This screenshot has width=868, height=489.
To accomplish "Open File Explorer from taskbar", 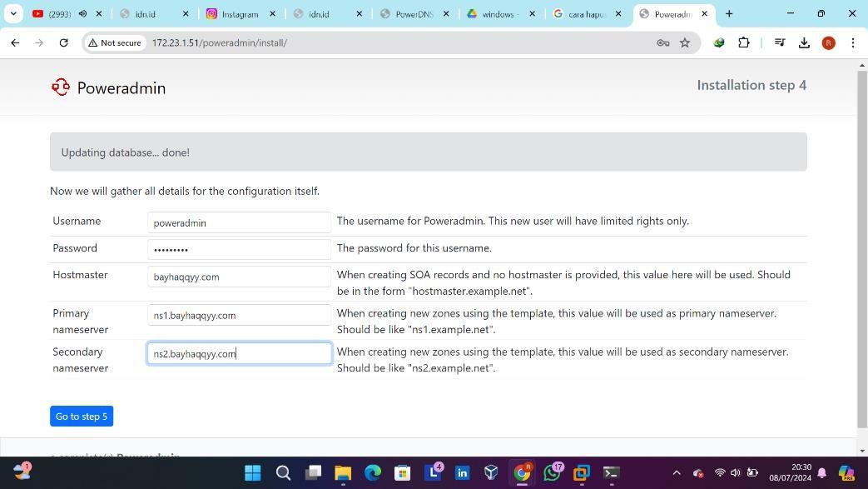I will 343,472.
